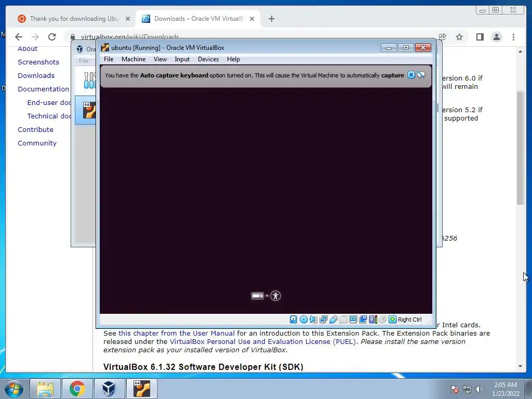
Task: Open the Documentation sidebar link
Action: [44, 89]
